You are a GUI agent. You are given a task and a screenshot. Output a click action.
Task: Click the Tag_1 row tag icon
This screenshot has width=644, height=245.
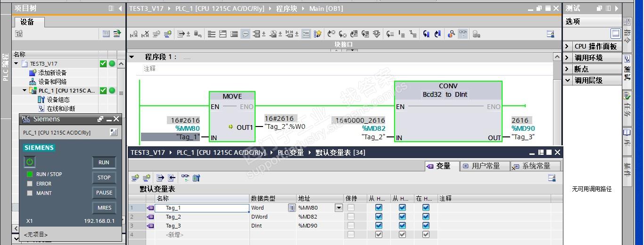pos(150,208)
